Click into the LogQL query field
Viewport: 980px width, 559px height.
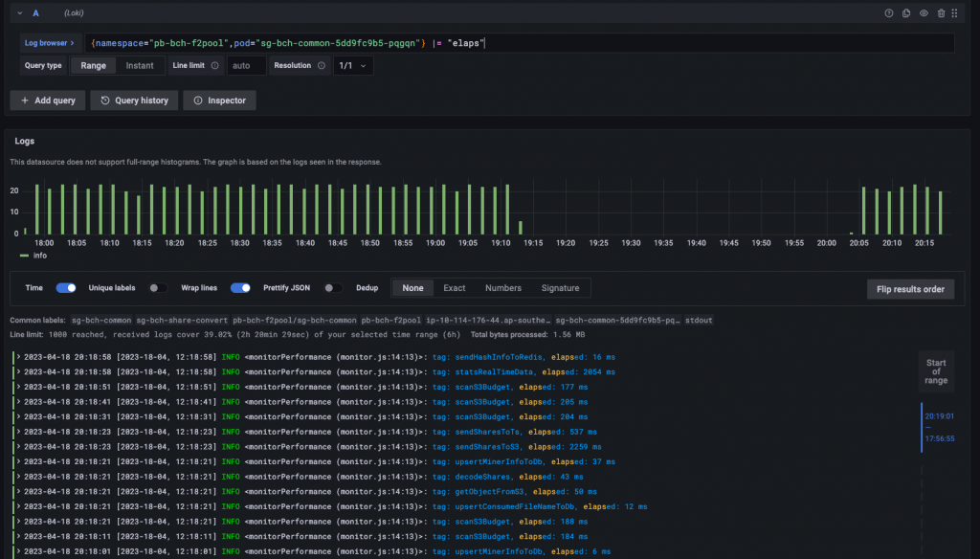(x=519, y=43)
